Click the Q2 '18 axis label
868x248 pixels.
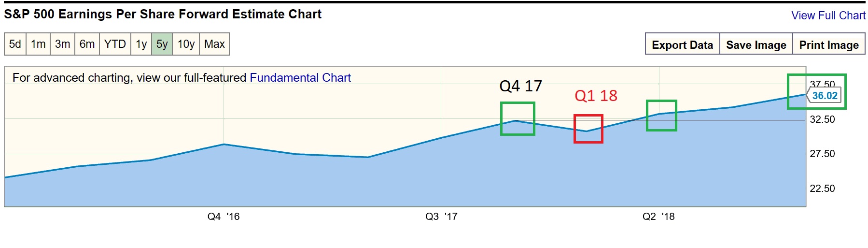[658, 217]
